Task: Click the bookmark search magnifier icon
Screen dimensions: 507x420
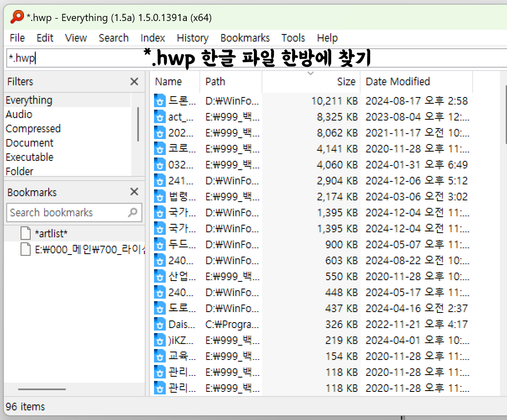Action: (x=133, y=213)
